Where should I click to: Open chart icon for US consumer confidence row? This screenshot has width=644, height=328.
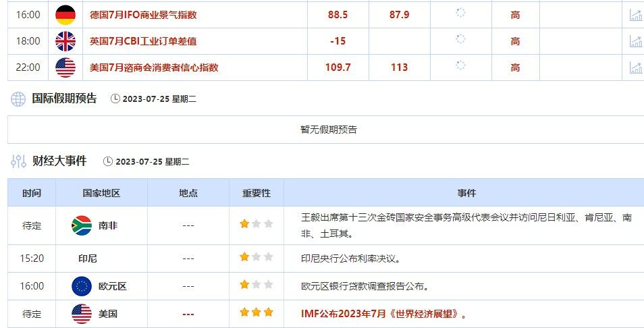pyautogui.click(x=636, y=67)
